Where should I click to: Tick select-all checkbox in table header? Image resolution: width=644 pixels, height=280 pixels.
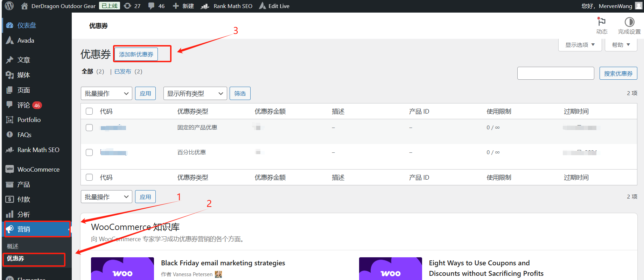point(89,111)
